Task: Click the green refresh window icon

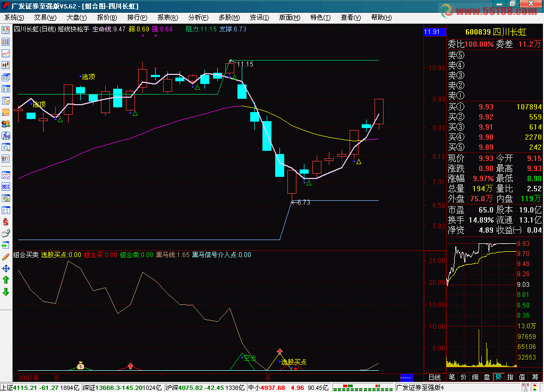Action: (5, 199)
